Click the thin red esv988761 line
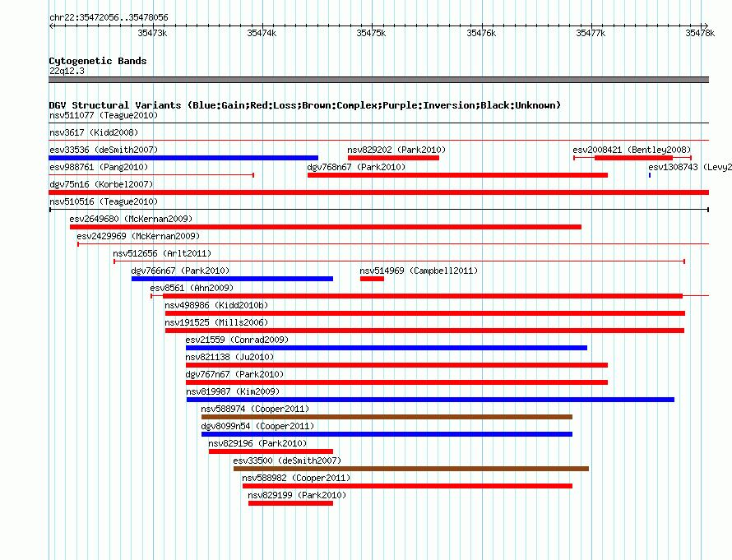 pos(151,175)
